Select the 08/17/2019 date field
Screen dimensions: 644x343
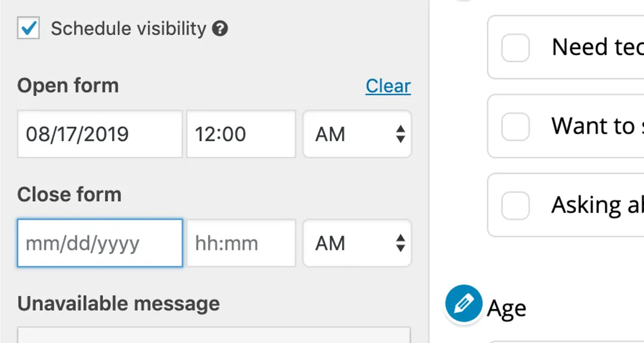(x=99, y=134)
